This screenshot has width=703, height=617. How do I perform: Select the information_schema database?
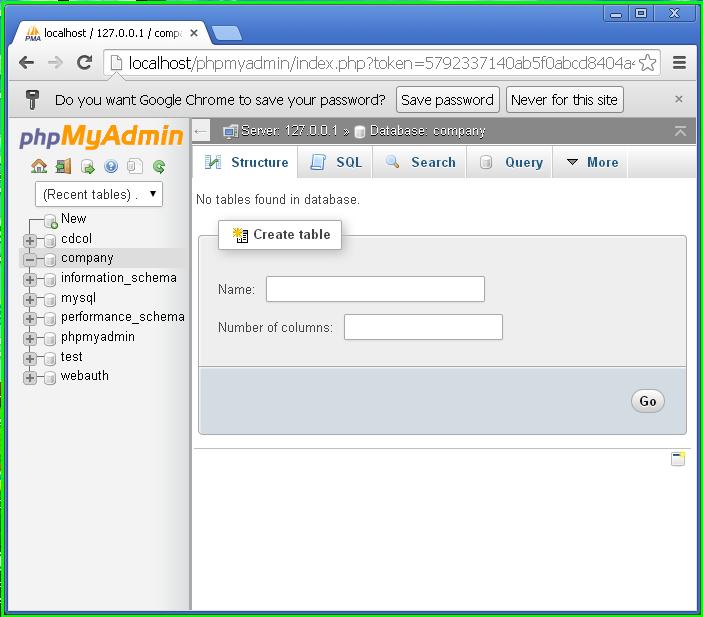pos(119,278)
